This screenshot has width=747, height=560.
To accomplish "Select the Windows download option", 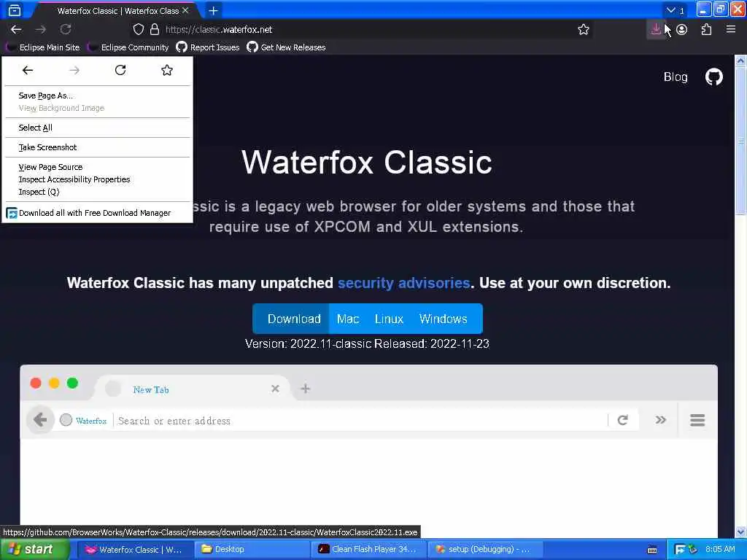I will 443,319.
